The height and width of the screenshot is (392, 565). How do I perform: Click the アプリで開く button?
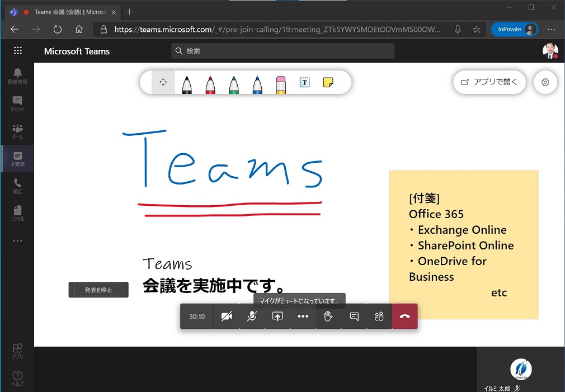coord(489,82)
